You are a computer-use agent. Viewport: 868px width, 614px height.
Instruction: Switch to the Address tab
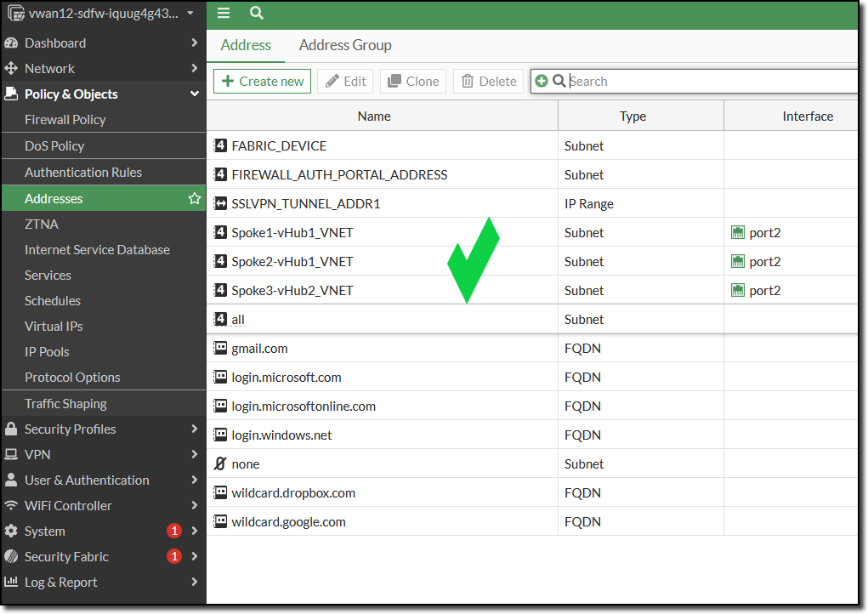click(x=246, y=45)
